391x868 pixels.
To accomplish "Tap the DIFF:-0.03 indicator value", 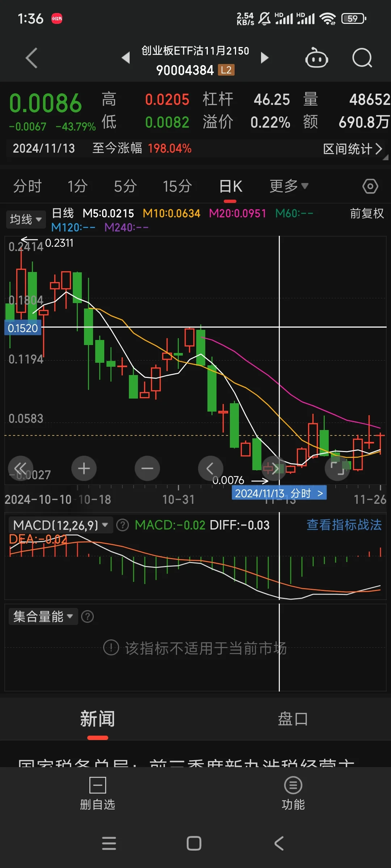I will (x=240, y=525).
